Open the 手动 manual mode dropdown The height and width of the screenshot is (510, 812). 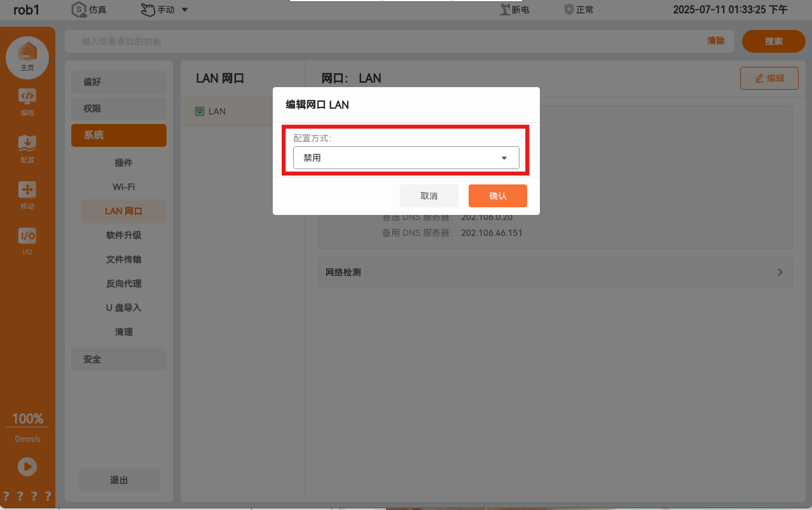pos(164,10)
